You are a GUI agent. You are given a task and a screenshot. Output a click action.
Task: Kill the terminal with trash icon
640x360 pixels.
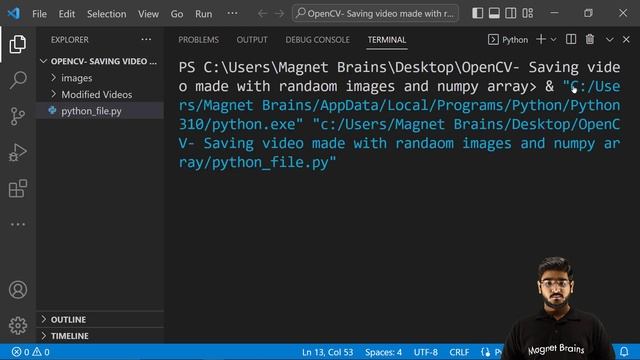(590, 40)
